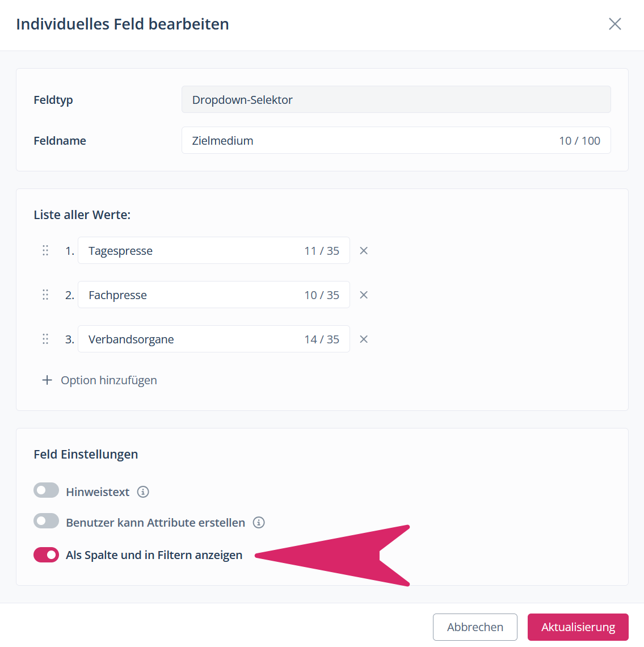Enable the Hinweistext toggle

point(46,490)
